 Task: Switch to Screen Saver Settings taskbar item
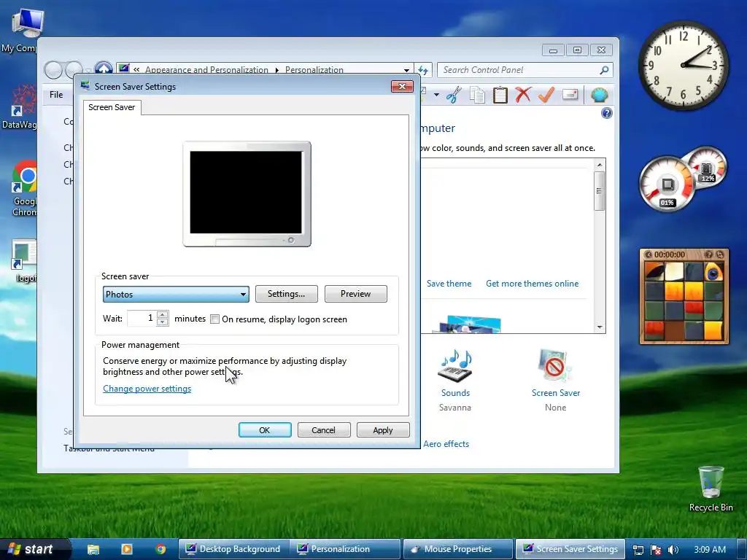[x=570, y=549]
